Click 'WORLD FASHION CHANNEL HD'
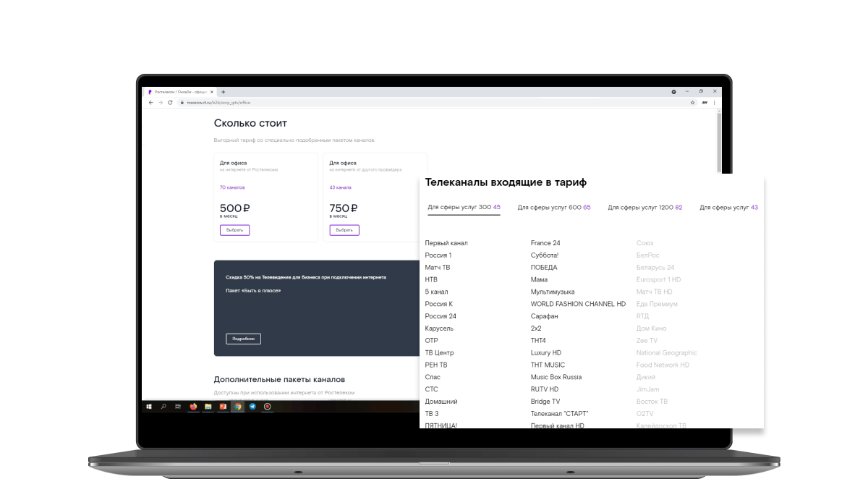Image resolution: width=868 pixels, height=479 pixels. point(578,304)
